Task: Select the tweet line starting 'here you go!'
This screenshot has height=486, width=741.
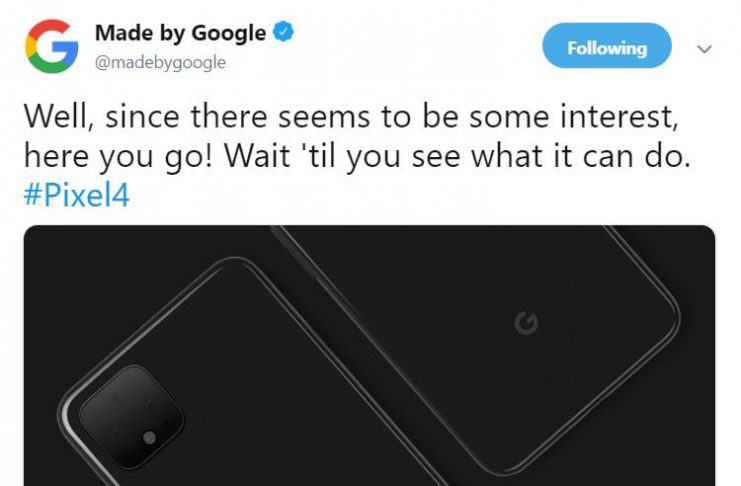Action: (x=358, y=156)
